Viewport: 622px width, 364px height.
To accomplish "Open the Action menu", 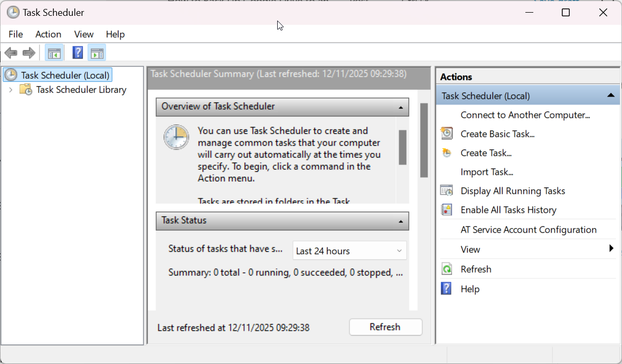I will point(49,34).
